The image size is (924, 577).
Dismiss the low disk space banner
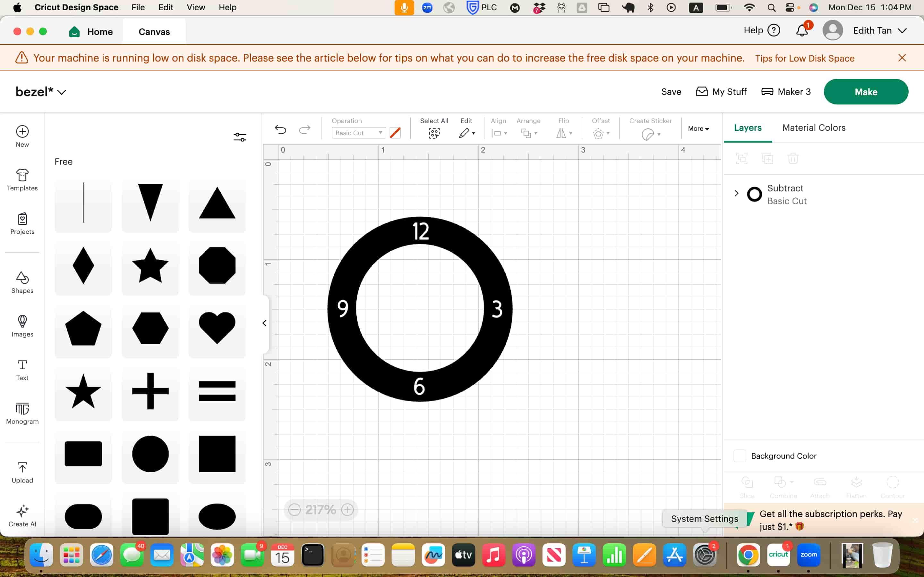[902, 58]
